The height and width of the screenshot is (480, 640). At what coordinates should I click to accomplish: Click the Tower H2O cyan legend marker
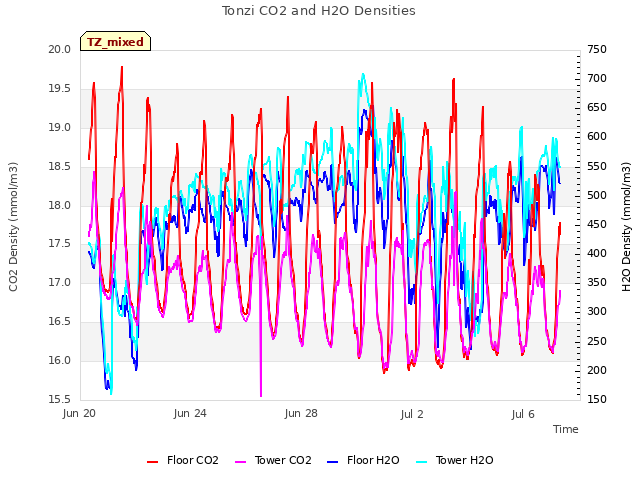click(422, 462)
